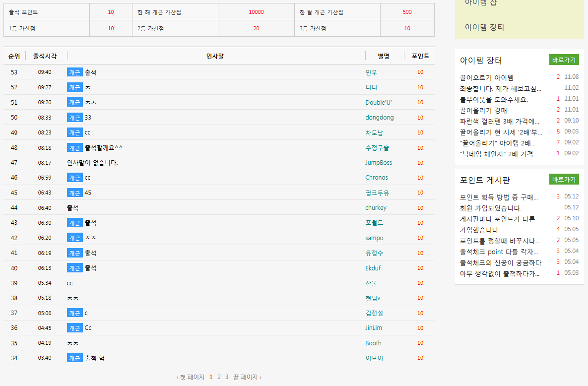Click the 포인트 column header
This screenshot has width=588, height=386.
420,56
